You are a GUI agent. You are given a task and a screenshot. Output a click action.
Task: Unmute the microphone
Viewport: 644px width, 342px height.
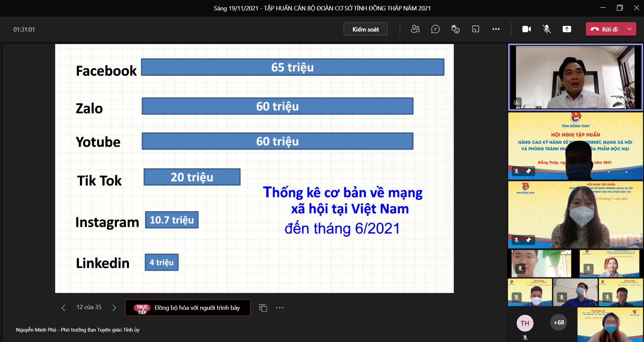tap(547, 29)
